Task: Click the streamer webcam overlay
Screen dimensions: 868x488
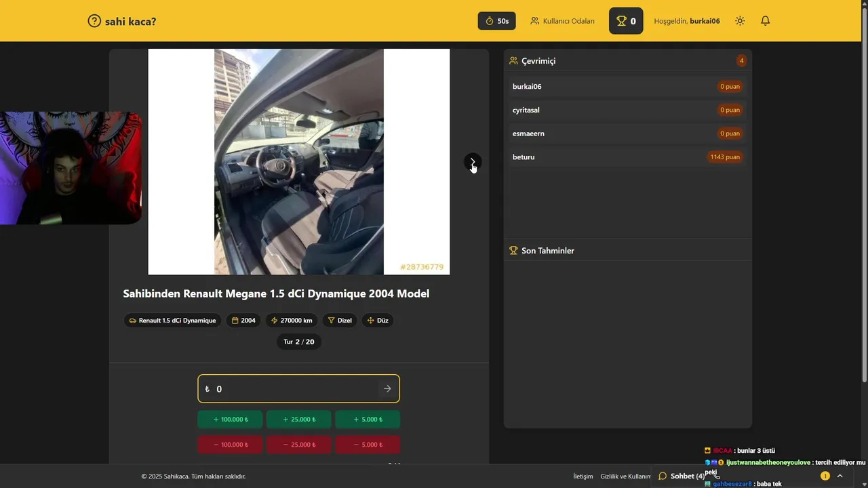Action: [x=71, y=168]
